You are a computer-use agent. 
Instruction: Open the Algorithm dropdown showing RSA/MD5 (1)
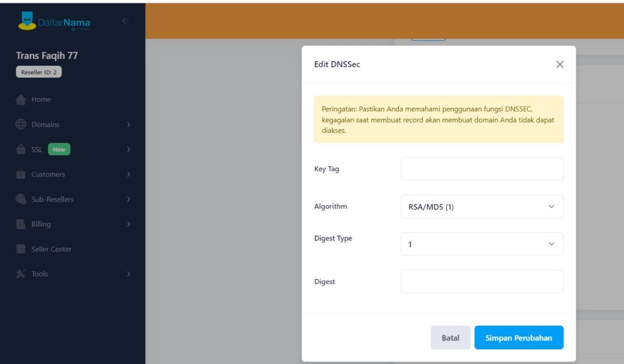482,206
